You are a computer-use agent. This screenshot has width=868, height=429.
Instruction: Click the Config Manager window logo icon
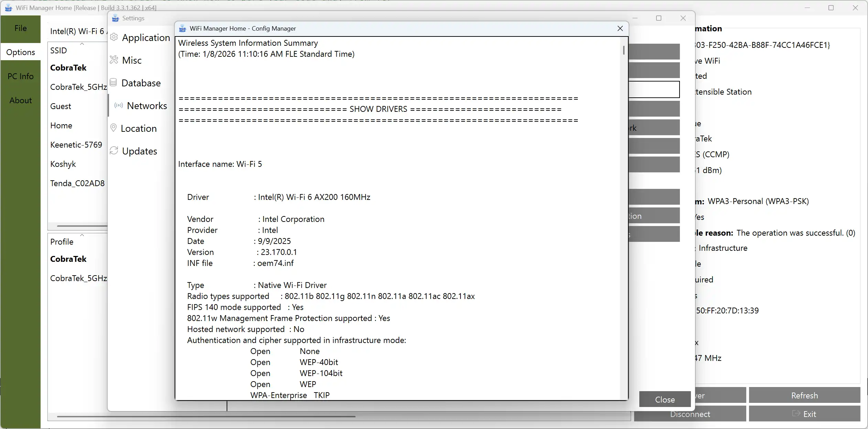pyautogui.click(x=183, y=29)
